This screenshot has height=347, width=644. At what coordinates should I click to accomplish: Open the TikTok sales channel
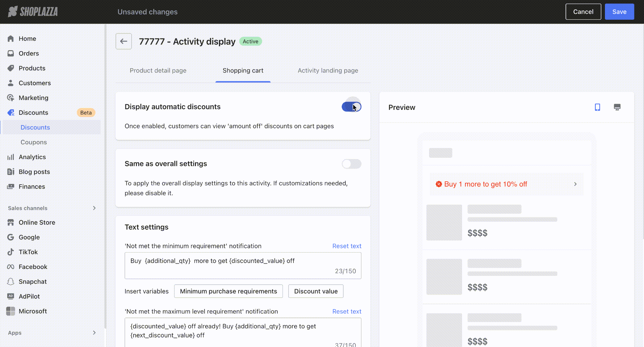(x=28, y=252)
